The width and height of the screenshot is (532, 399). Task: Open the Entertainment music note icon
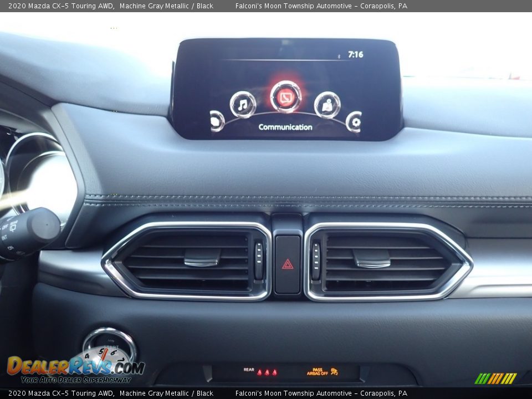coord(243,104)
